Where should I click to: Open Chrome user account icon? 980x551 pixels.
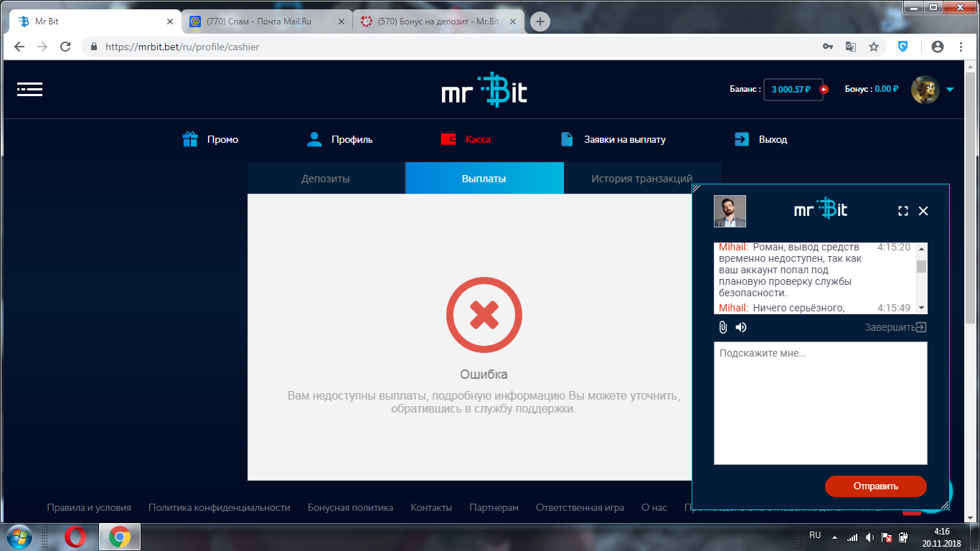click(x=937, y=47)
